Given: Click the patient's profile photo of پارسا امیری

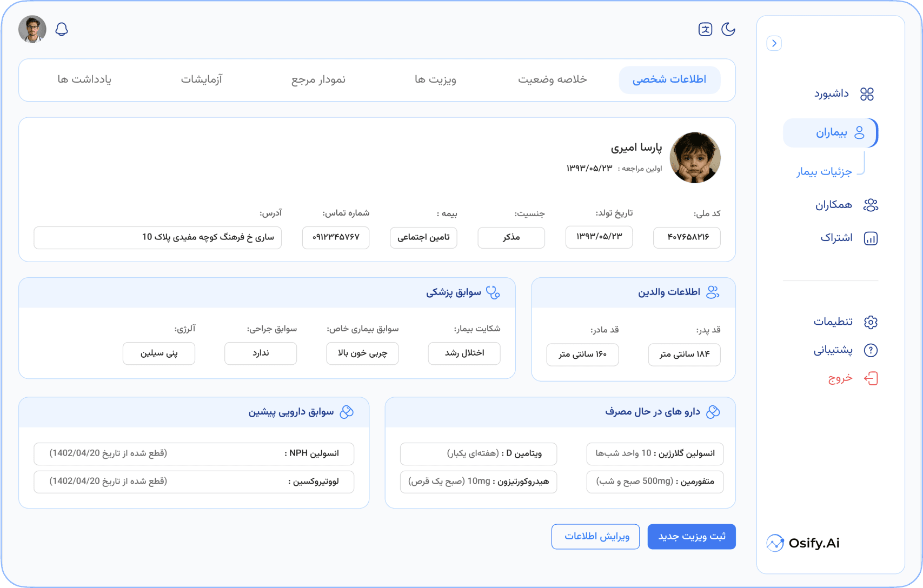Looking at the screenshot, I should coord(695,157).
